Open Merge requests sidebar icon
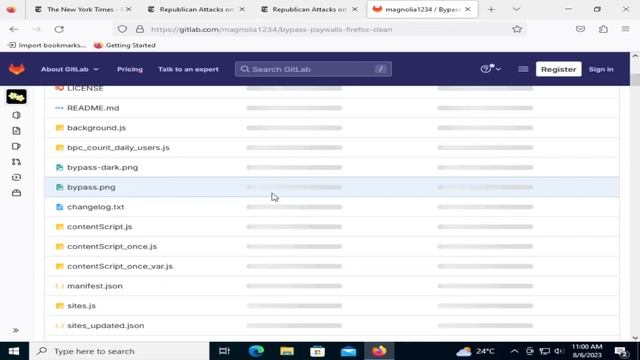The width and height of the screenshot is (640, 360). pos(16,162)
